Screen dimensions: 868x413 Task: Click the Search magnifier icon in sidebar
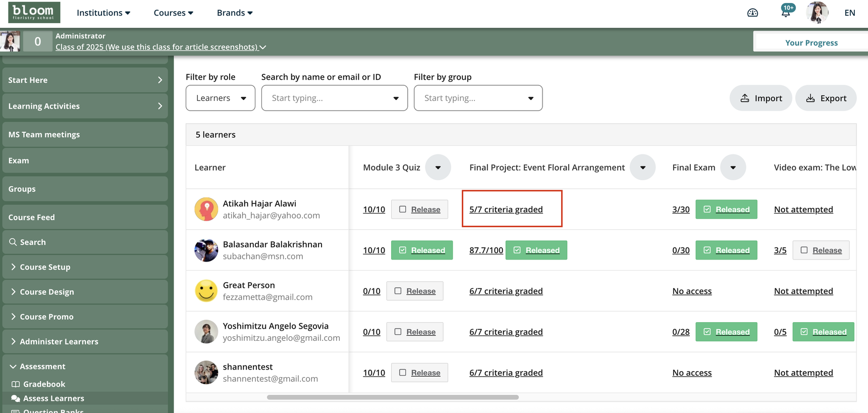tap(13, 242)
